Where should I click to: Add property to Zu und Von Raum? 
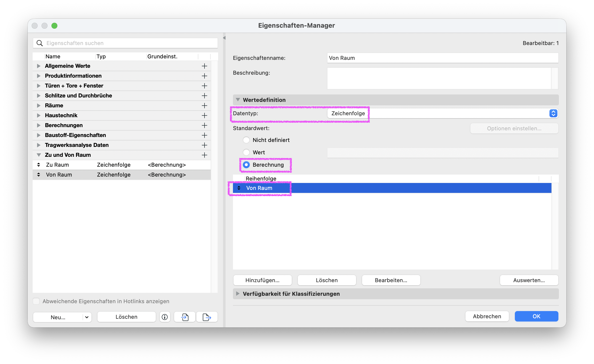point(204,155)
